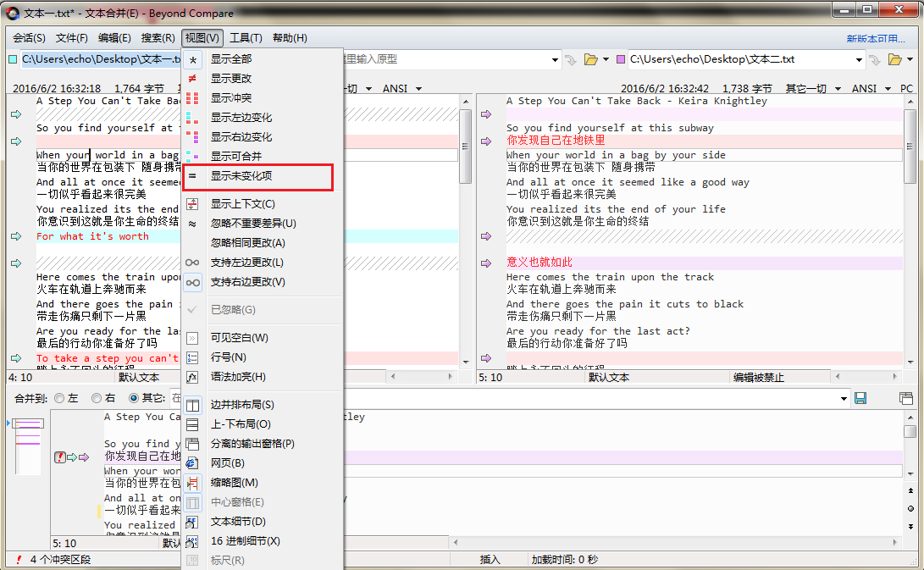924x570 pixels.
Task: Click the reload arrow beside the right file path
Action: pos(875,60)
